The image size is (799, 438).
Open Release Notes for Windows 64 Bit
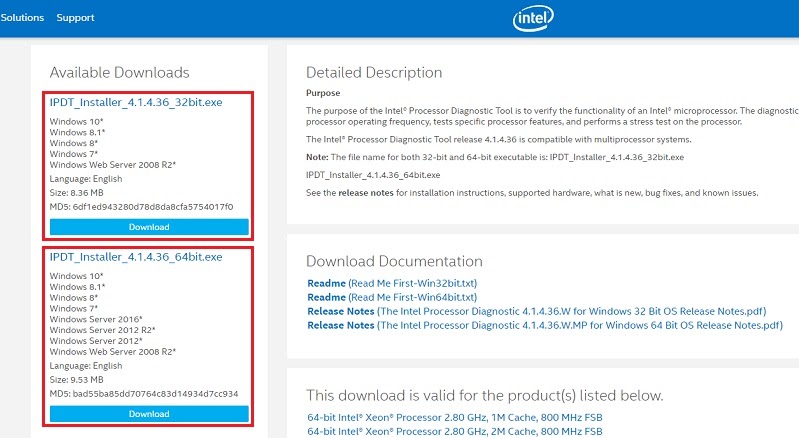[x=545, y=325]
